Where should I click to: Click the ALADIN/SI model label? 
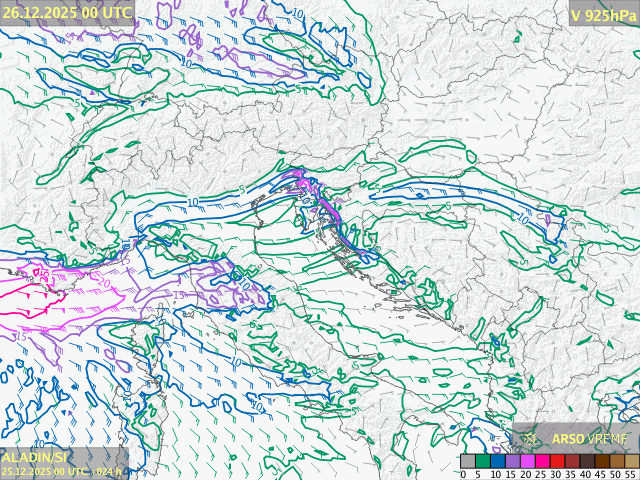35,457
